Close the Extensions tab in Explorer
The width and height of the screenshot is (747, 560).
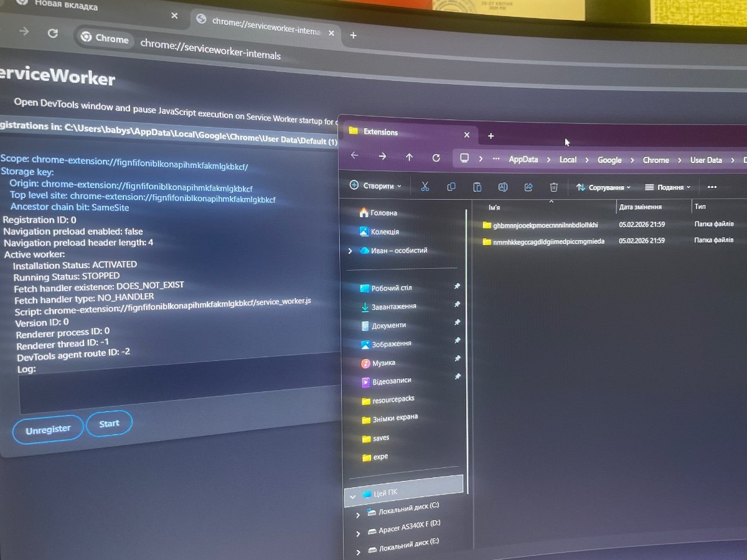[x=467, y=134]
